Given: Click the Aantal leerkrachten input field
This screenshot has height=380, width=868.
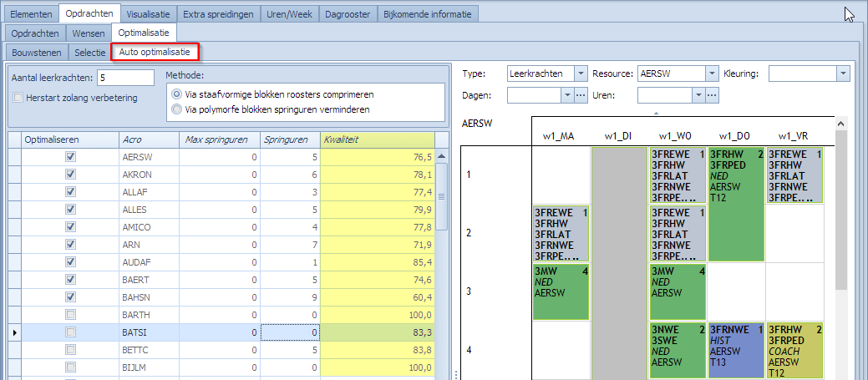Looking at the screenshot, I should [125, 78].
